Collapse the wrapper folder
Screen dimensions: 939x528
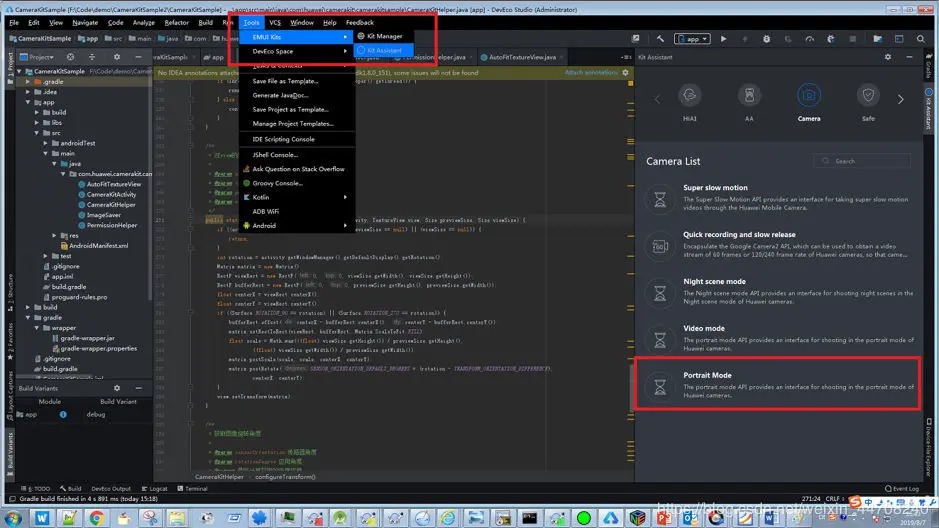[37, 327]
